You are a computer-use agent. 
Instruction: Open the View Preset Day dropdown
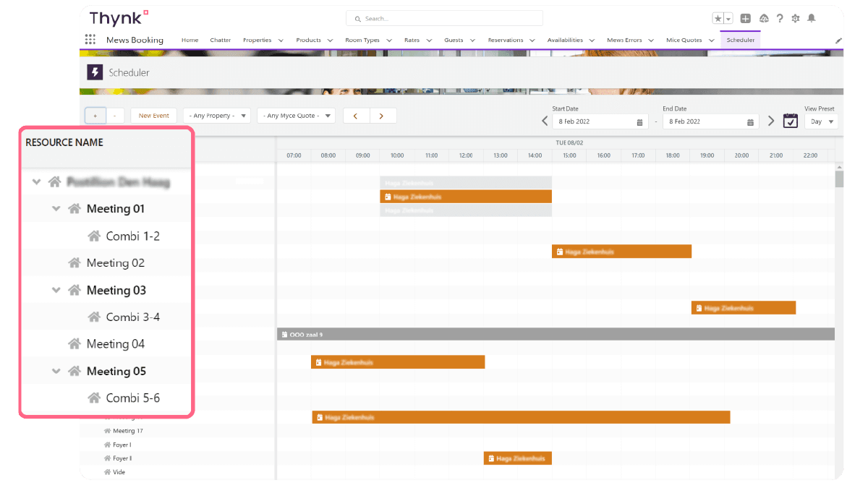point(821,121)
